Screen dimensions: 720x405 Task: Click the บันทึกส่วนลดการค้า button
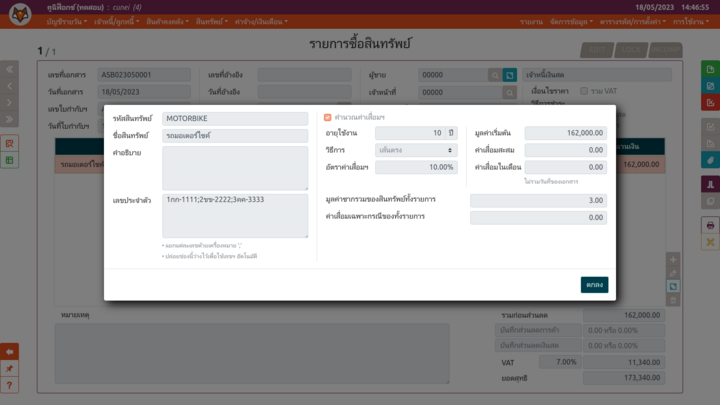click(x=538, y=330)
